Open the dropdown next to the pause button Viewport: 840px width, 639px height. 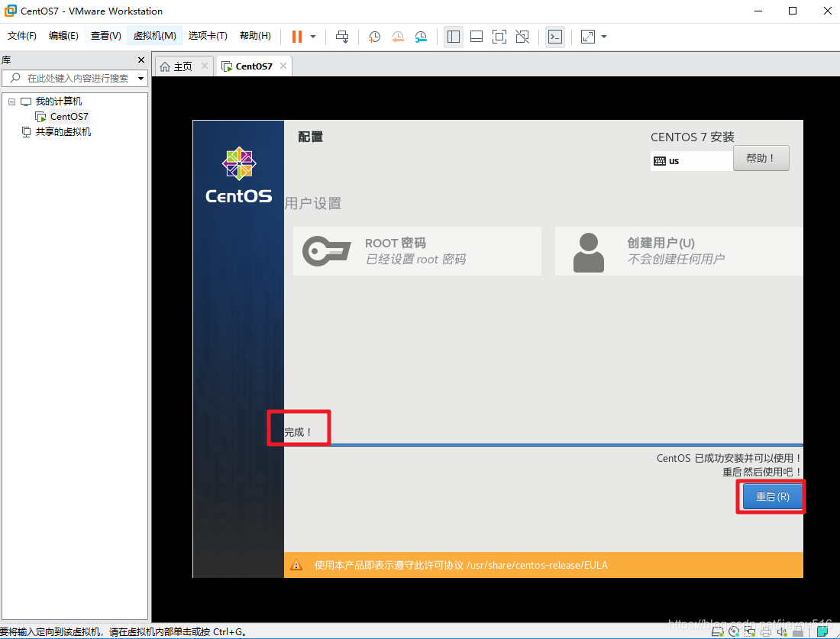313,37
